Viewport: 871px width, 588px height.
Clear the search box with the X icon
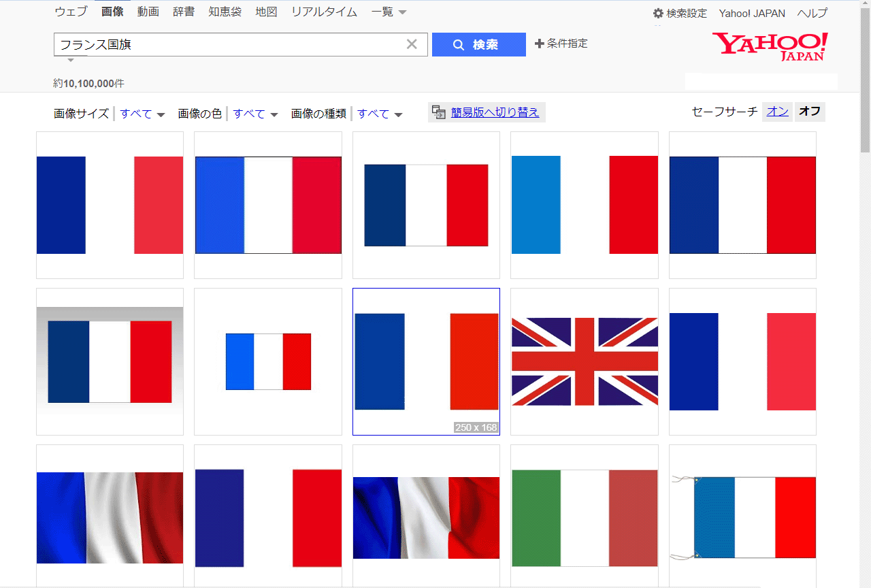412,44
